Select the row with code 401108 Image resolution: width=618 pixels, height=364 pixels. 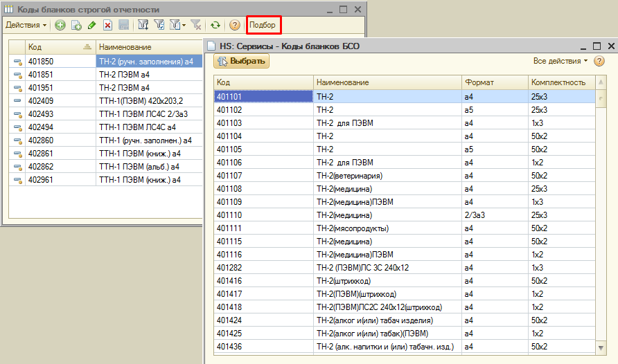[405, 188]
